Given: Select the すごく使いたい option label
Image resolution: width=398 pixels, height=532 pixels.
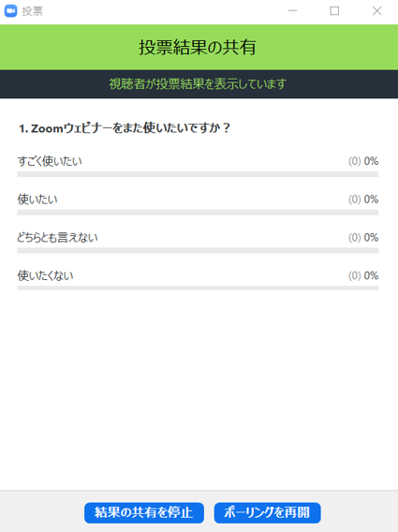Looking at the screenshot, I should click(x=50, y=161).
